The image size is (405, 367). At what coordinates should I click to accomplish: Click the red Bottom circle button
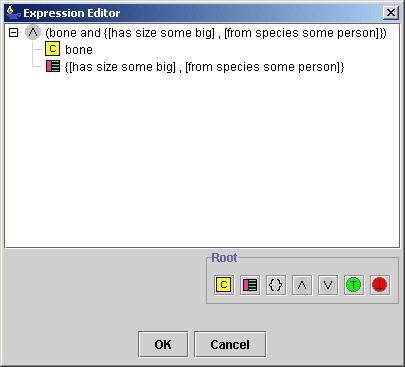click(x=380, y=285)
